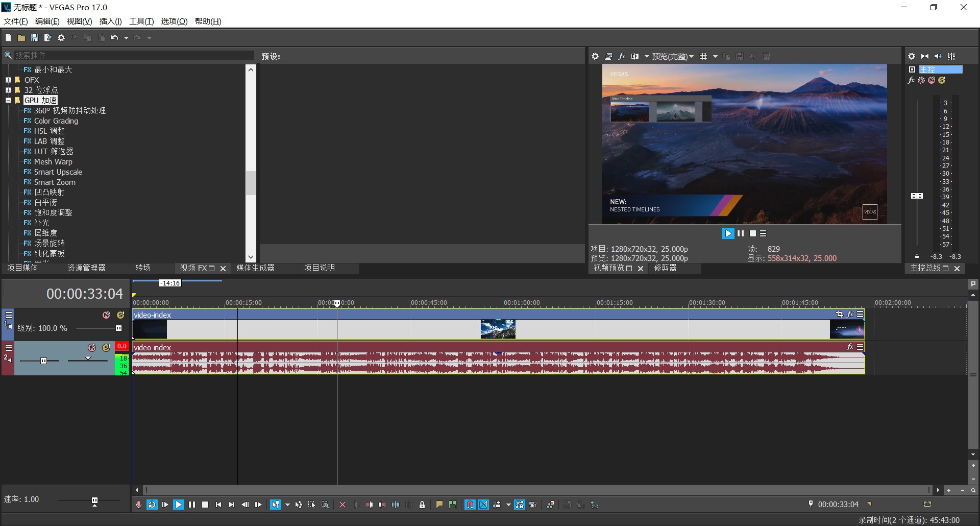Collapse the GPU 加速 folder
980x526 pixels.
9,101
